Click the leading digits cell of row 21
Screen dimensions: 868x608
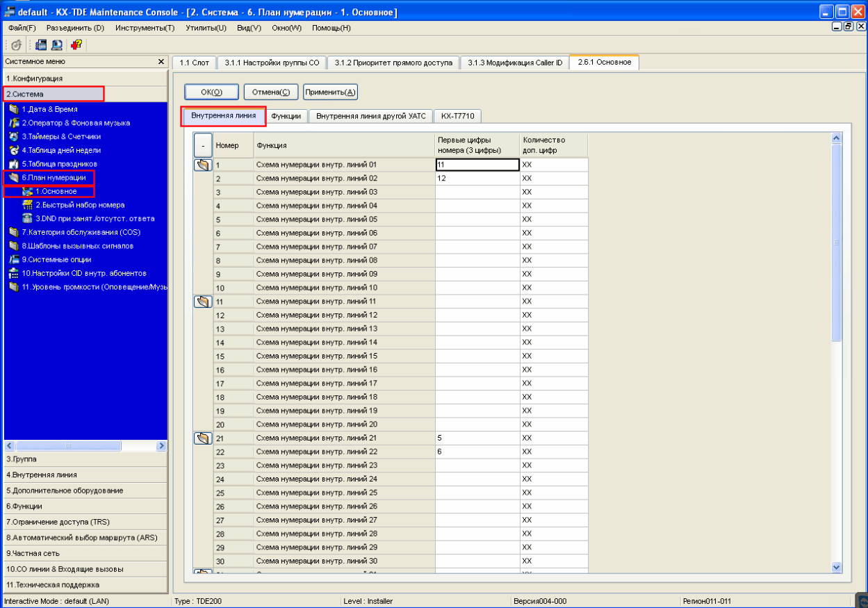(477, 438)
